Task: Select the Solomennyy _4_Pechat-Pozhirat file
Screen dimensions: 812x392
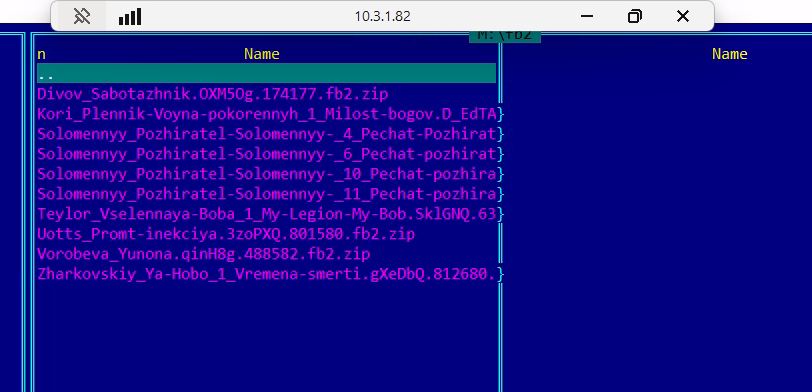Action: (x=267, y=134)
